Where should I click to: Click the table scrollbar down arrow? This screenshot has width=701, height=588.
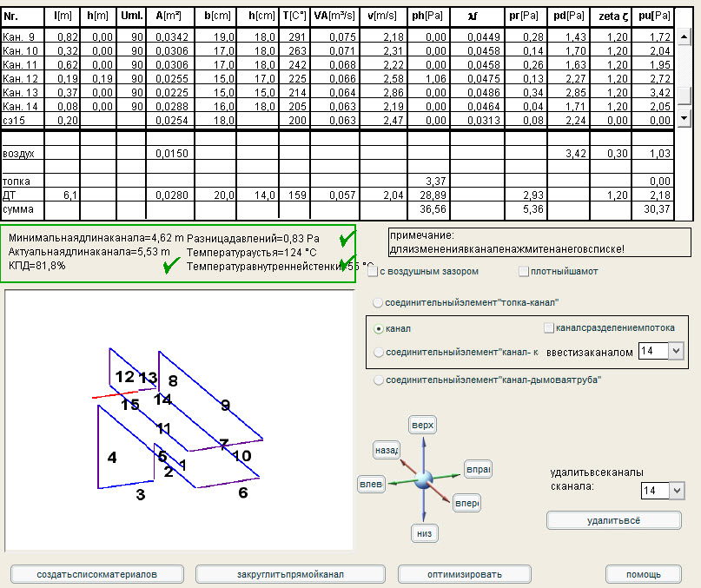[684, 118]
